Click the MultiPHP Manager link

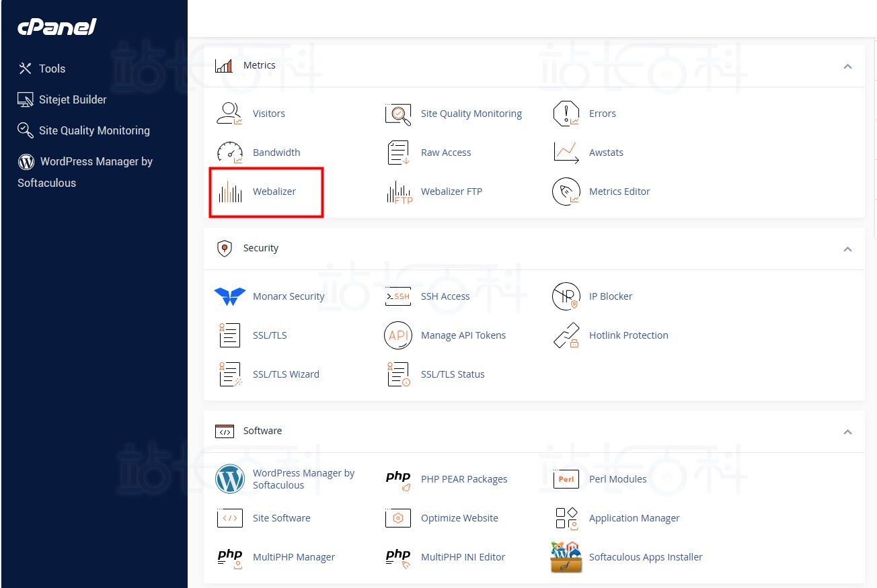coord(294,557)
